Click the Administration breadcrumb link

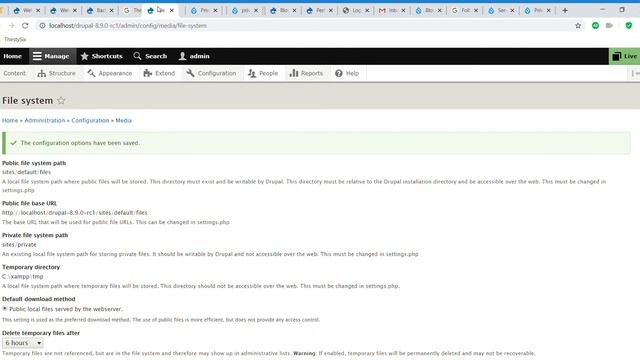tap(44, 120)
